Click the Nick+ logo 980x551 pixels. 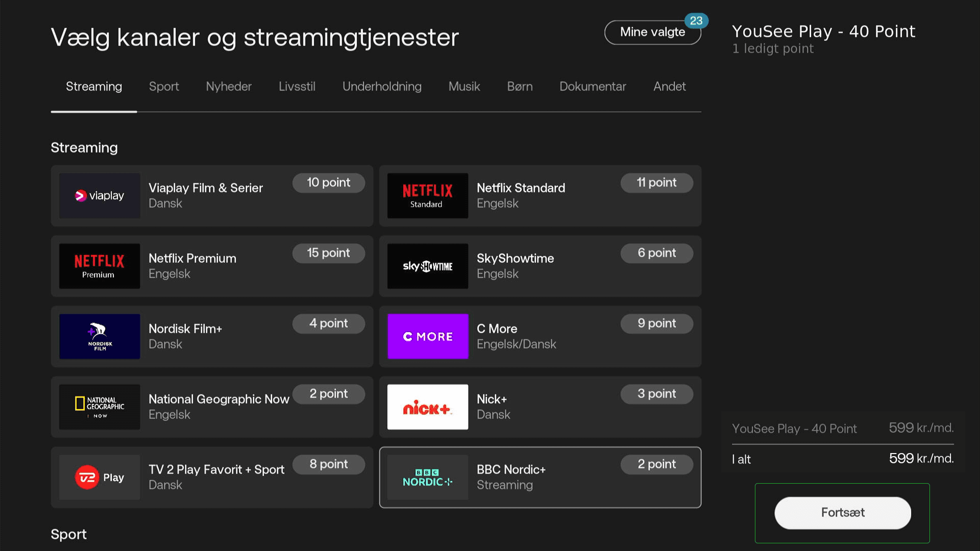point(428,407)
